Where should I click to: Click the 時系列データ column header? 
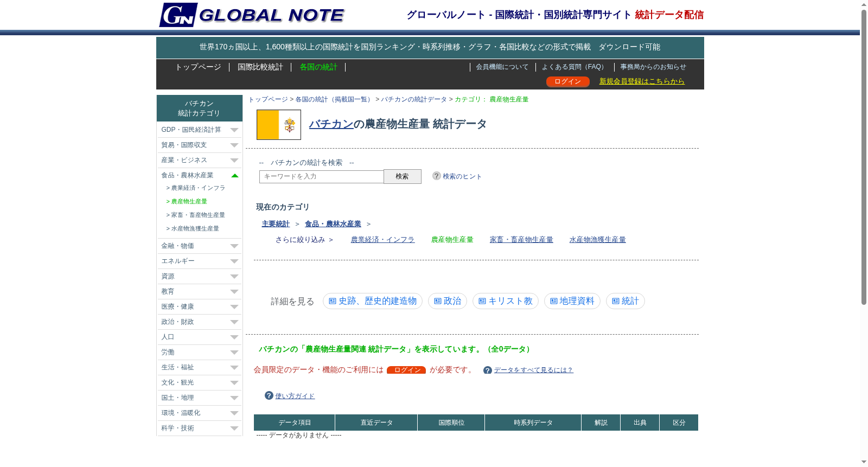click(x=533, y=423)
